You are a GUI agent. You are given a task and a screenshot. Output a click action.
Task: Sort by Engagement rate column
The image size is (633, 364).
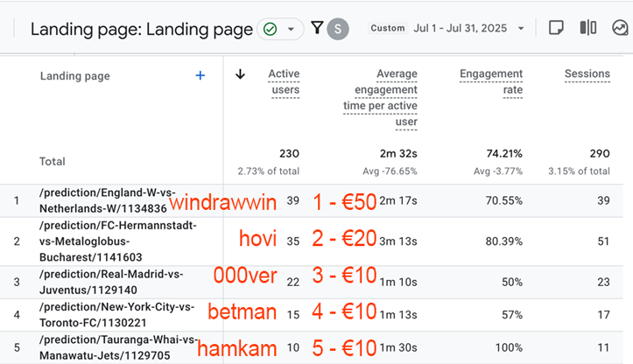point(491,81)
